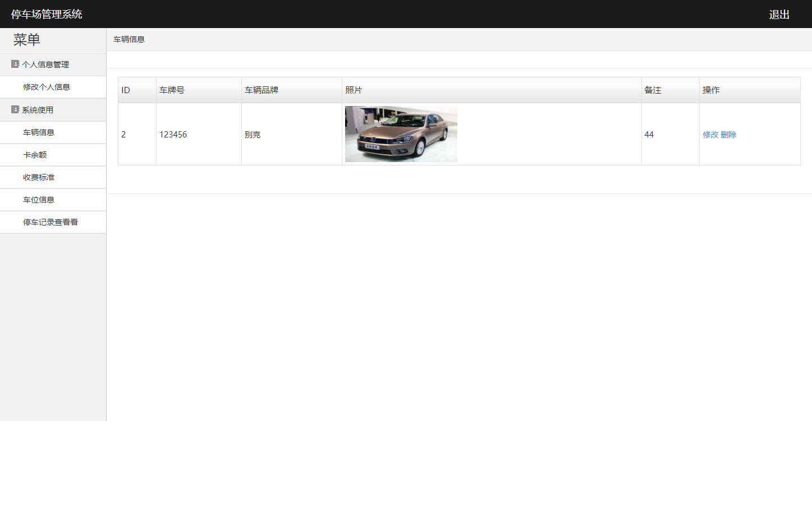Click 退出 to log out
Viewport: 812px width, 529px height.
click(x=778, y=15)
